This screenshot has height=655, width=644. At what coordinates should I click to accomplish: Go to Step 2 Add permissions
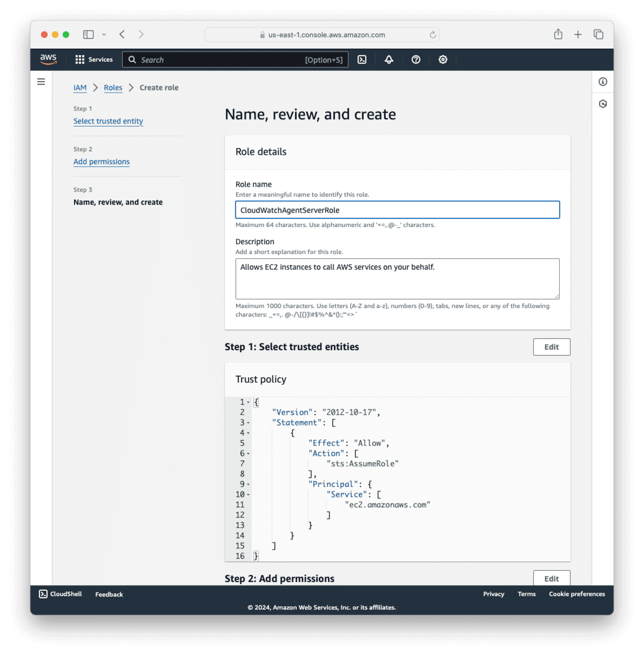tap(101, 162)
